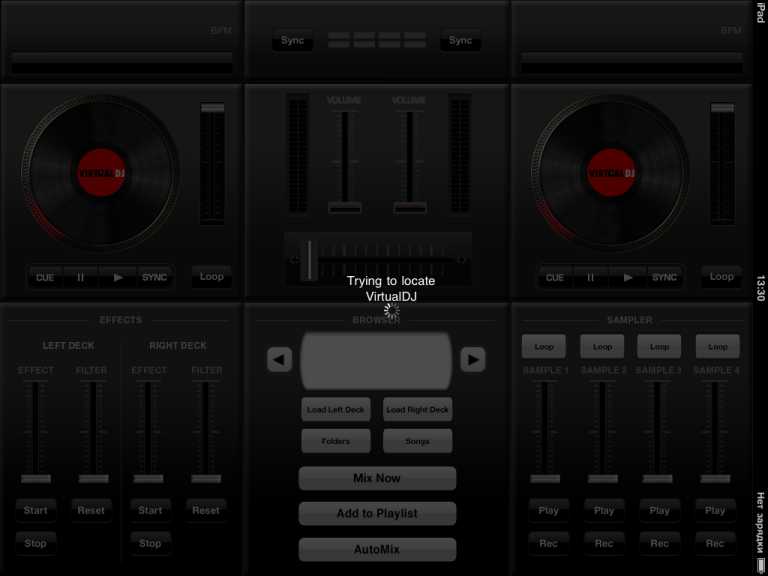This screenshot has height=576, width=768.
Task: Play Sample 4
Action: [x=715, y=510]
